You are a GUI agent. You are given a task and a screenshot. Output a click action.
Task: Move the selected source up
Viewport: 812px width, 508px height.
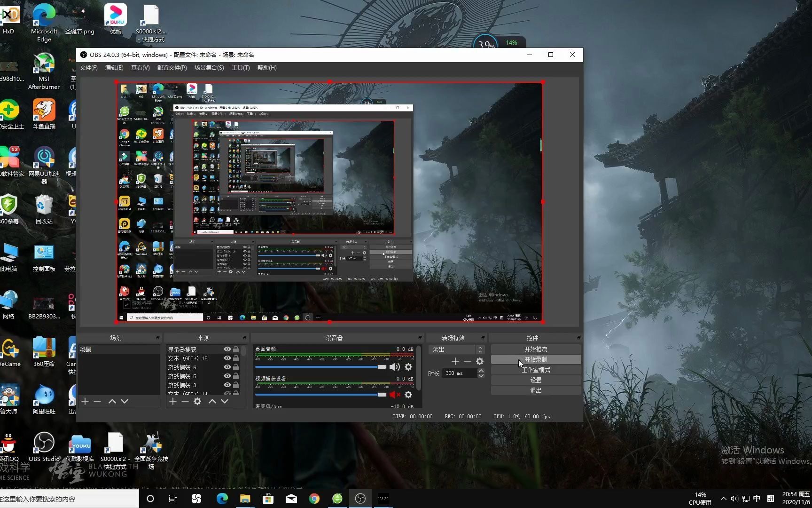pyautogui.click(x=212, y=401)
